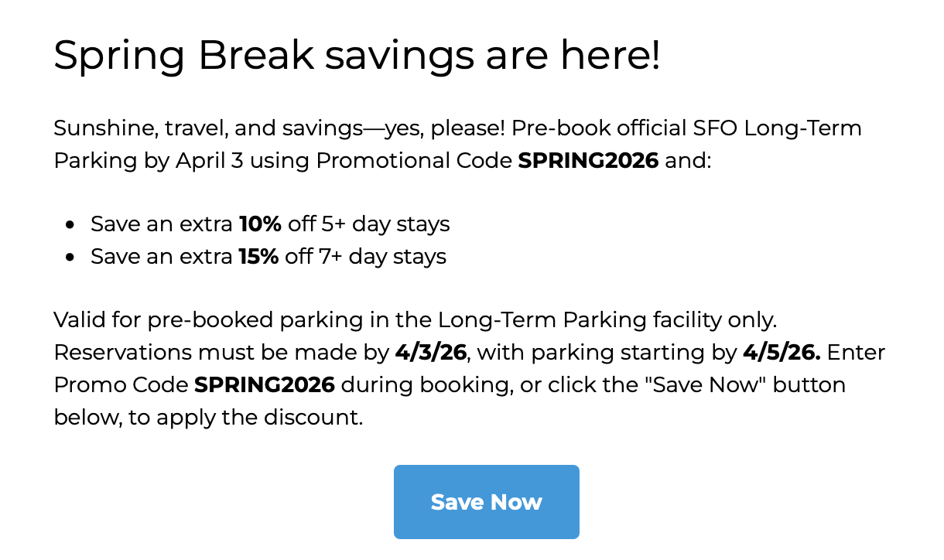Click the bold 4/3/26 reservation deadline
The height and width of the screenshot is (560, 944).
tap(431, 353)
